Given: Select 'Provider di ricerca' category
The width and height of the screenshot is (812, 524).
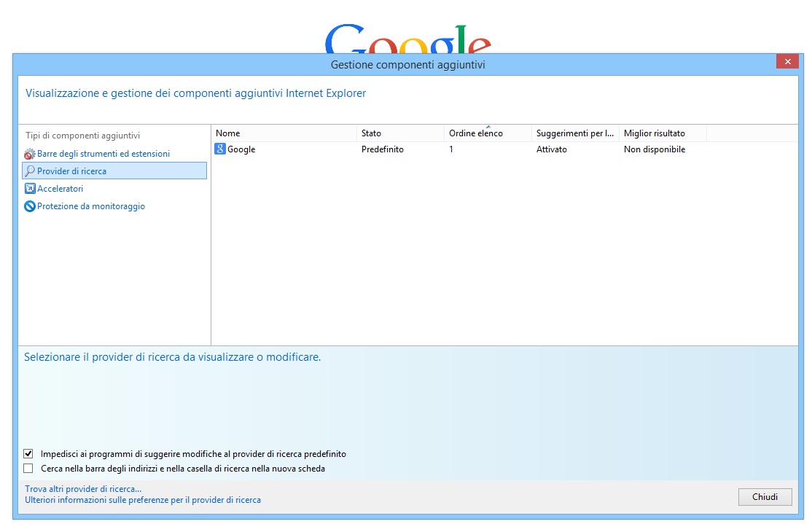Looking at the screenshot, I should point(114,171).
